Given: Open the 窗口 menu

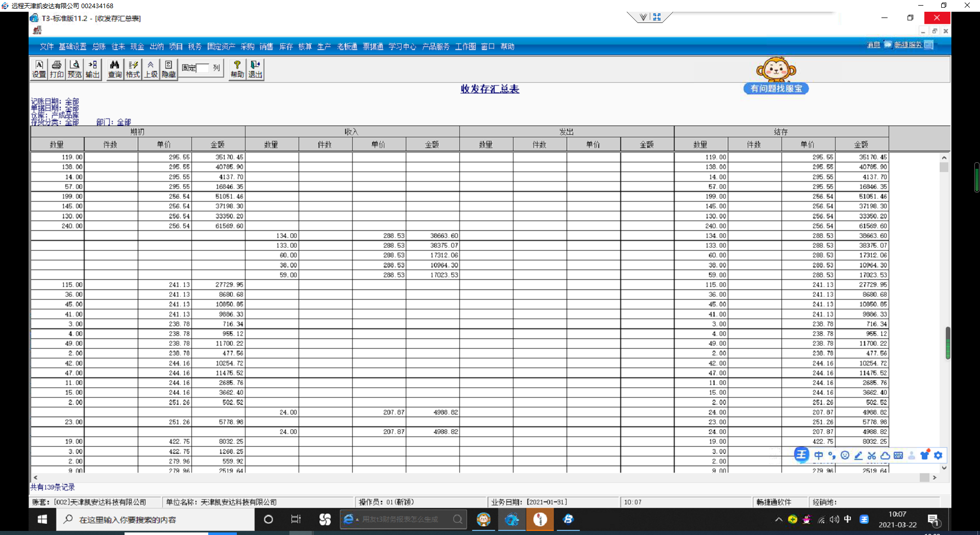Looking at the screenshot, I should coord(488,46).
